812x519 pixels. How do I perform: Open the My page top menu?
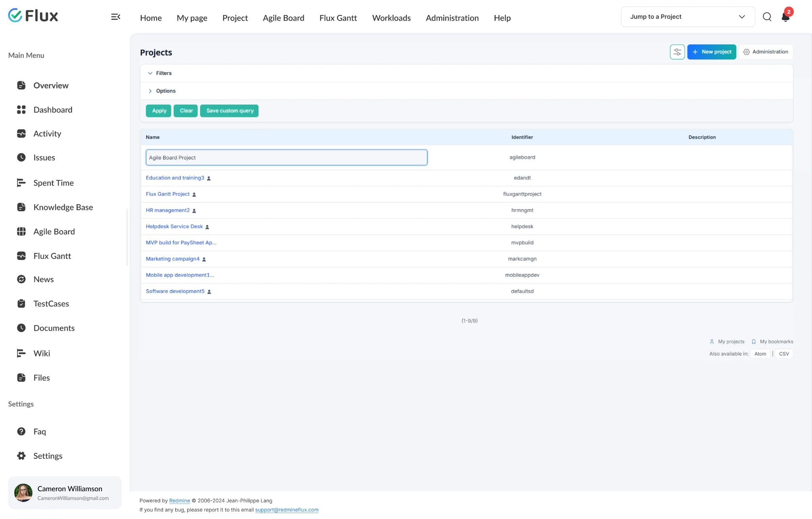[192, 18]
